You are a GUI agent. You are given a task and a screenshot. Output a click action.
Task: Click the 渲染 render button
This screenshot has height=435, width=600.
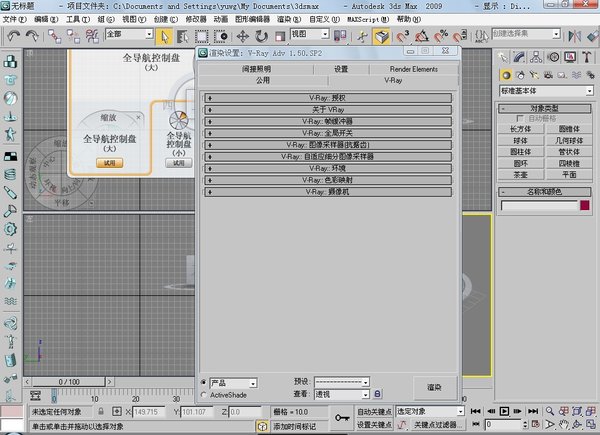[x=434, y=388]
